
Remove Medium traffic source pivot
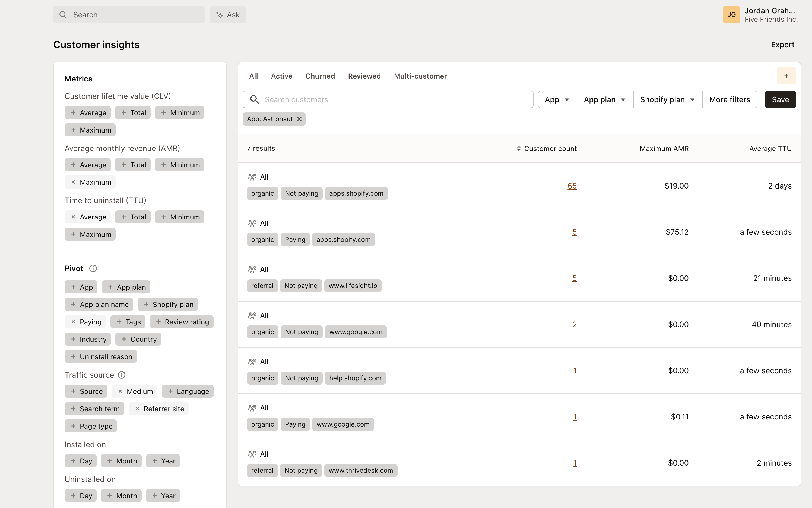click(x=134, y=391)
